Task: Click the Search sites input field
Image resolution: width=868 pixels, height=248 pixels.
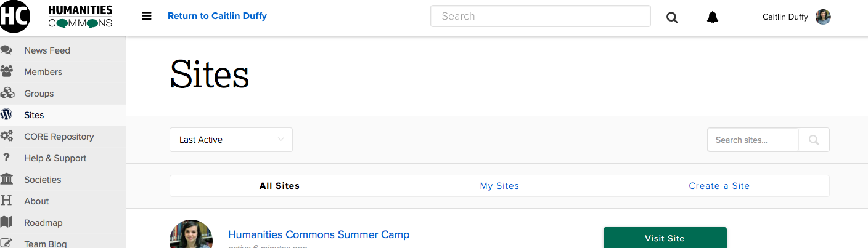Action: point(753,140)
